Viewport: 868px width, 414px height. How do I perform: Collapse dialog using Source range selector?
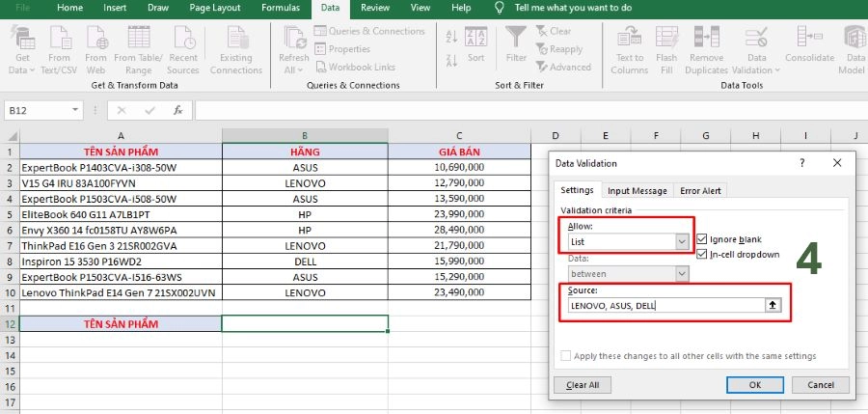click(773, 305)
